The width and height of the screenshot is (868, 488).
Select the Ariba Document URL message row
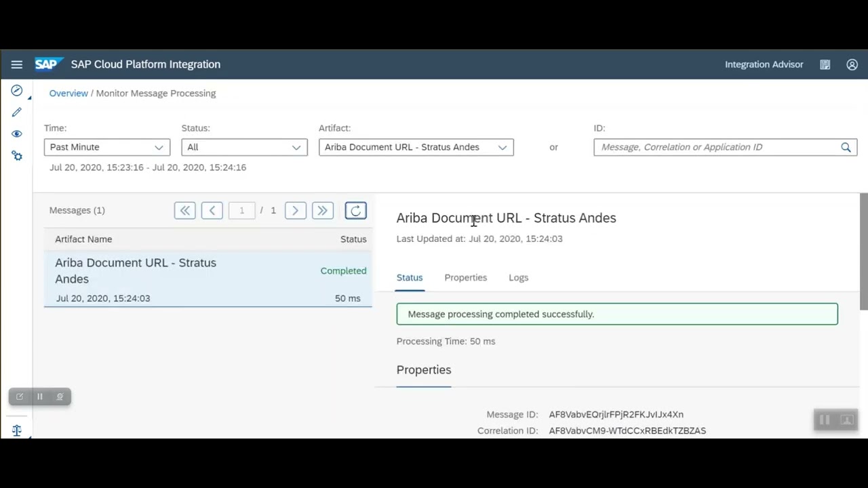[x=208, y=279]
